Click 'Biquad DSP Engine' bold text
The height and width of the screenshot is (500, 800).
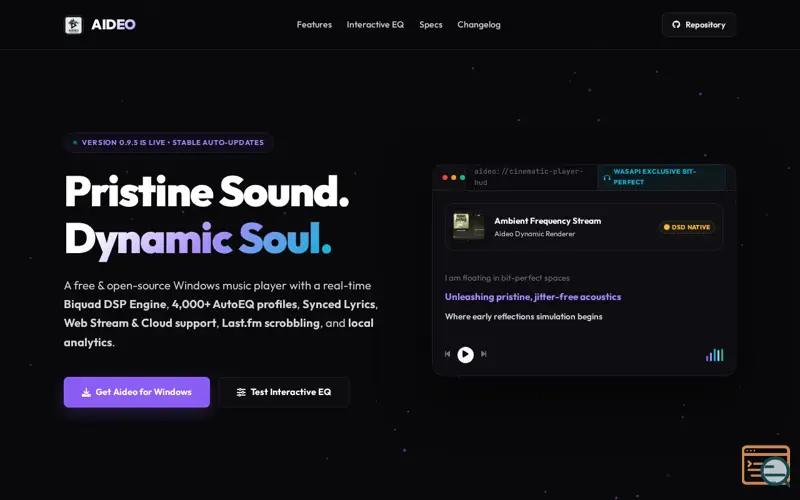[x=115, y=304]
